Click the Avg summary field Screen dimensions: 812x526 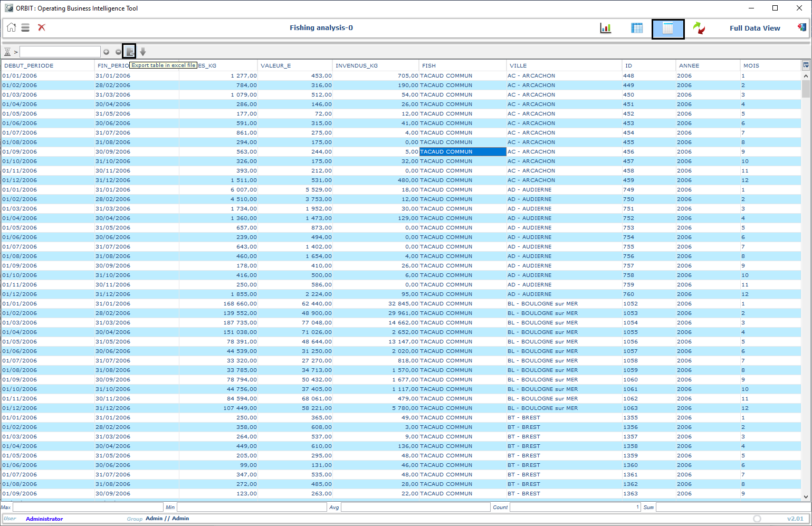[x=416, y=507]
